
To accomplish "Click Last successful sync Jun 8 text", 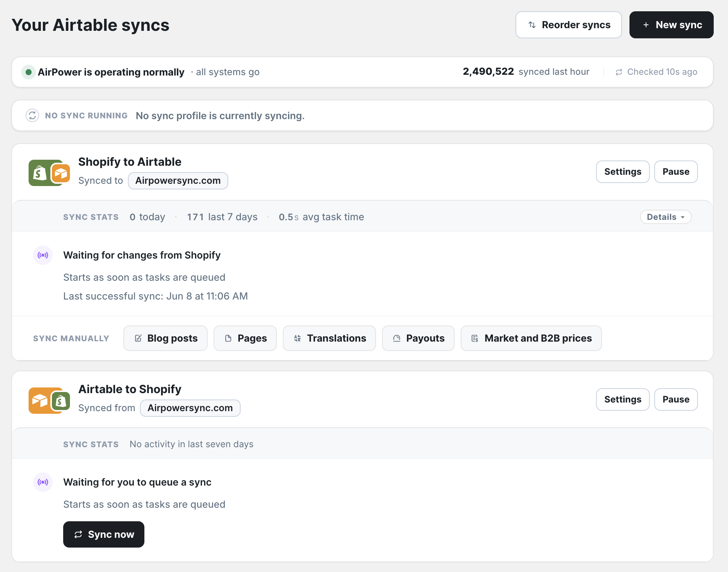I will 155,296.
